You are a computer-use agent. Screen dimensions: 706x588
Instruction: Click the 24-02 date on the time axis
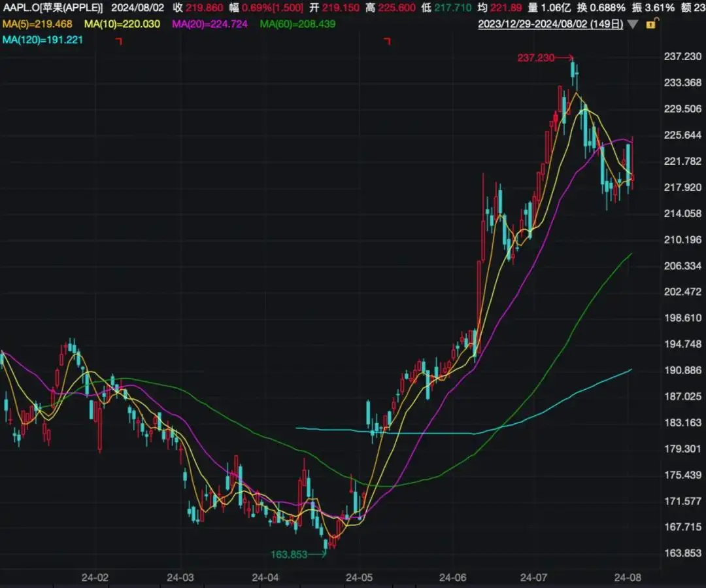pos(95,578)
